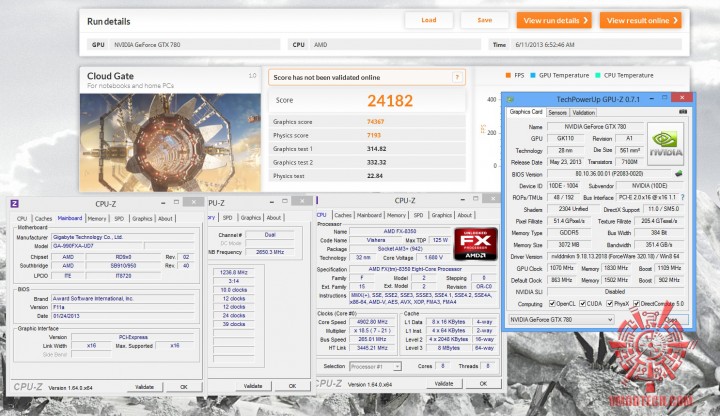The width and height of the screenshot is (720, 416).
Task: Click the Memory Size value 3072 MB
Action: click(569, 245)
